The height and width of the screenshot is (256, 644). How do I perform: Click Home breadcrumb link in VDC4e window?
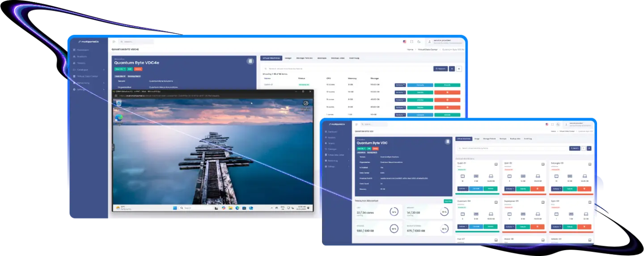pyautogui.click(x=410, y=49)
